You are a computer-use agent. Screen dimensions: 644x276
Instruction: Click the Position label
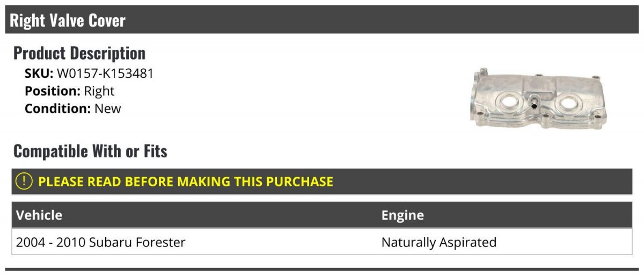pos(52,91)
